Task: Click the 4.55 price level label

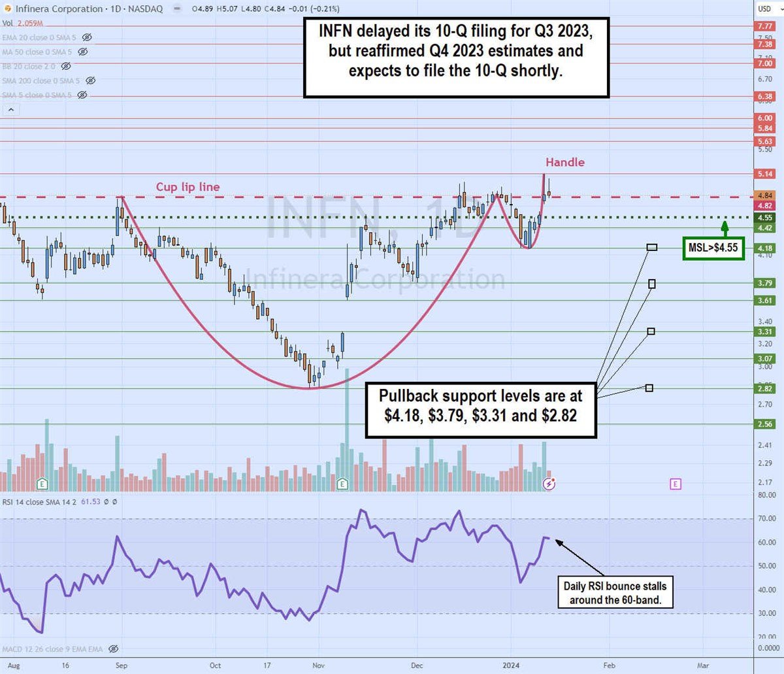Action: [x=764, y=218]
